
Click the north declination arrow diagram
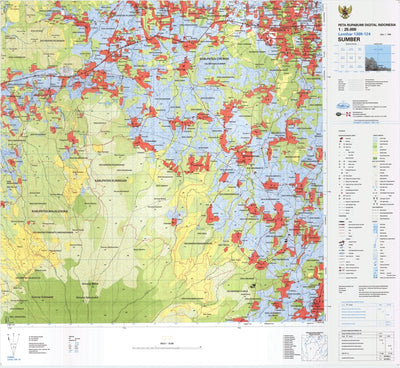[x=13, y=345]
